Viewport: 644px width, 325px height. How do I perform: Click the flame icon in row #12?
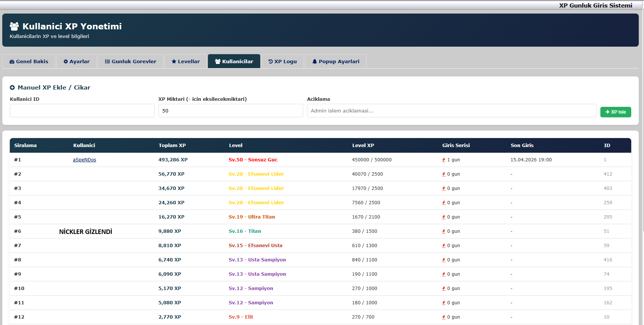click(x=444, y=317)
